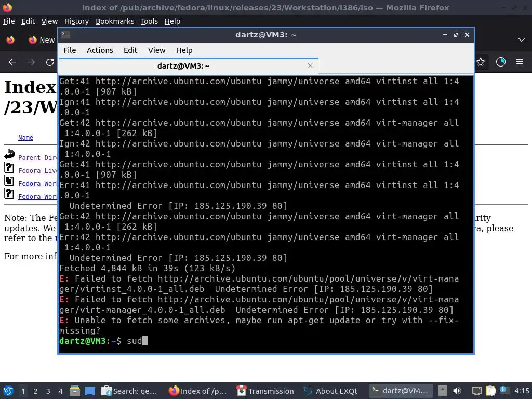Viewport: 532px width, 399px height.
Task: Open the terminal File menu
Action: (70, 50)
